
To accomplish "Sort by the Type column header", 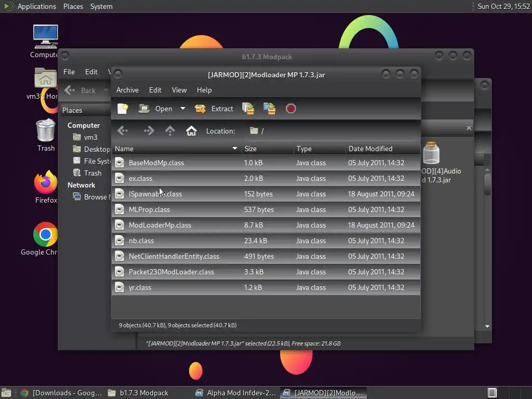I will tap(320, 149).
